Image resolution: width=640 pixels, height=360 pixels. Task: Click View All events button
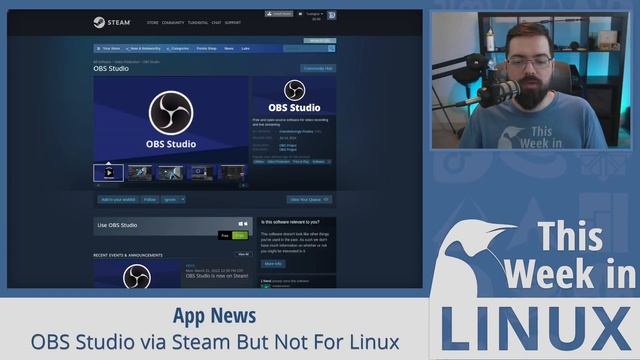pos(243,254)
